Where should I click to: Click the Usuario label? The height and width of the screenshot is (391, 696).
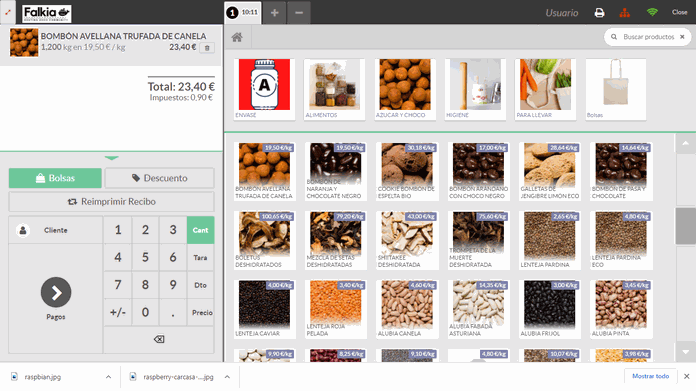click(x=562, y=13)
